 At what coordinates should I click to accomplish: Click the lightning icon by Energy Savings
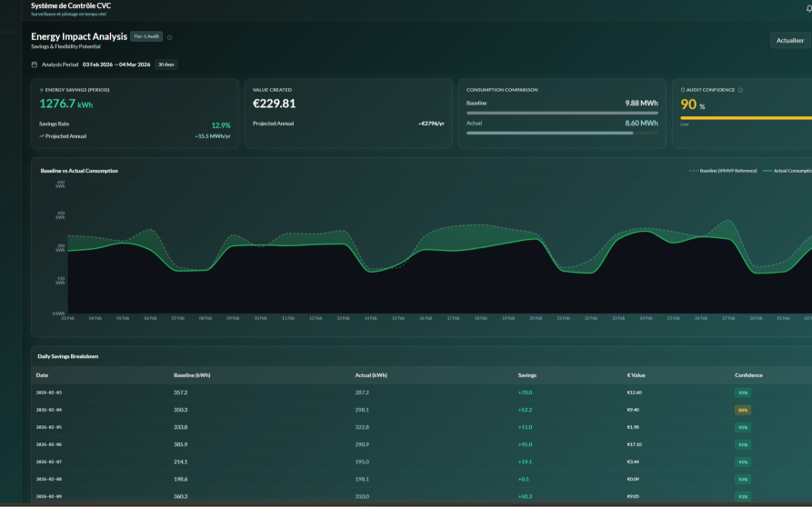click(x=42, y=90)
